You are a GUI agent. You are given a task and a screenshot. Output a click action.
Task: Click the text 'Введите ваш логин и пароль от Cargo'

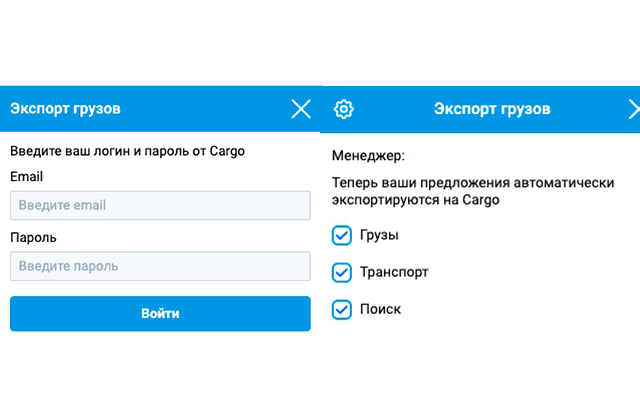[127, 151]
